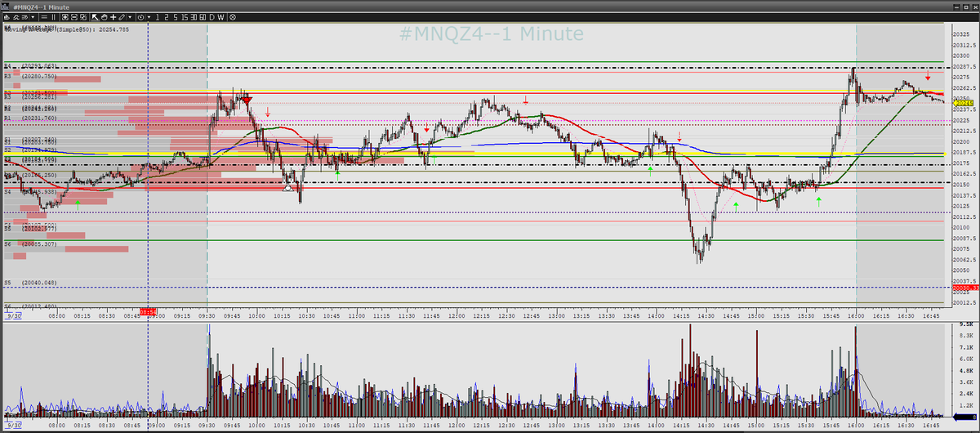Select the hand pan tool
This screenshot has height=433, width=980.
click(x=104, y=17)
